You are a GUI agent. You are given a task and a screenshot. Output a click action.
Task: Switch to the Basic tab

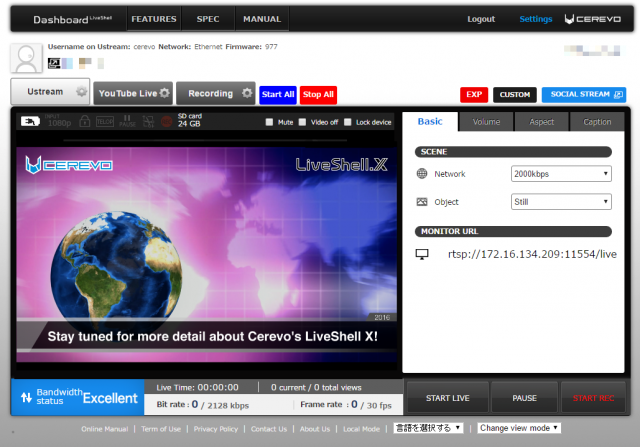(430, 122)
